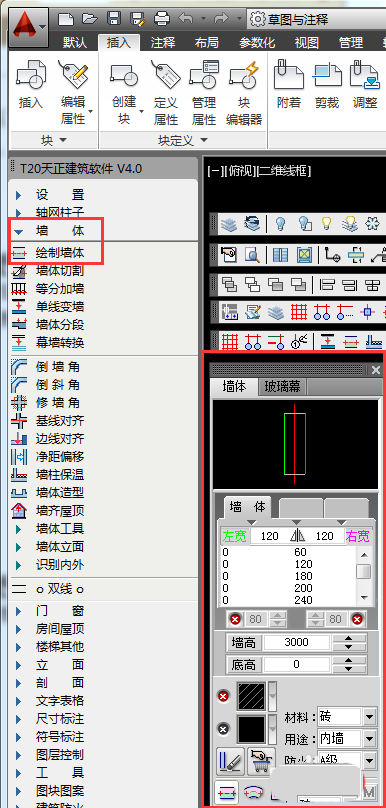Click the yellow light bulb layer-on icon
Screen dimensions: 386x808
(326, 224)
